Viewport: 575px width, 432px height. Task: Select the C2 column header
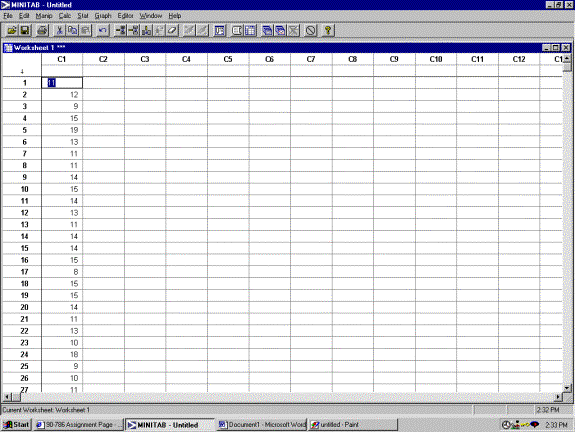coord(103,59)
